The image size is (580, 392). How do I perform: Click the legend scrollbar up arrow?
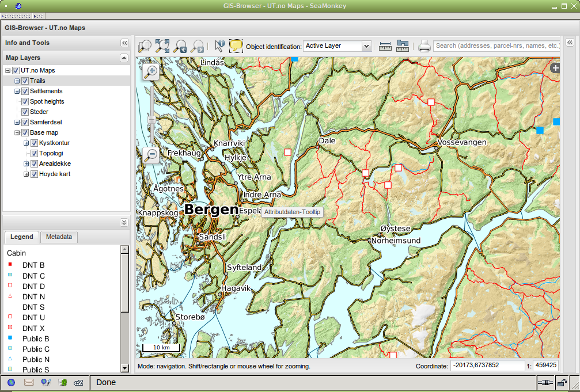pyautogui.click(x=124, y=250)
